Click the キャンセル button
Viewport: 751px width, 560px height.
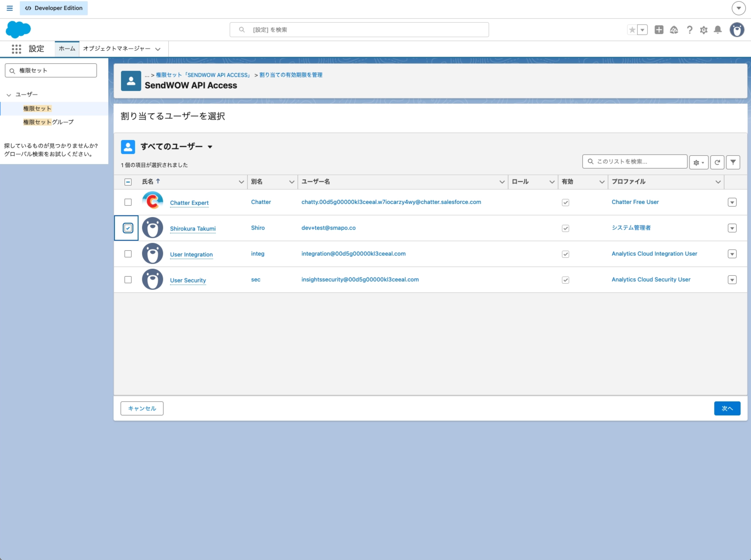(142, 409)
